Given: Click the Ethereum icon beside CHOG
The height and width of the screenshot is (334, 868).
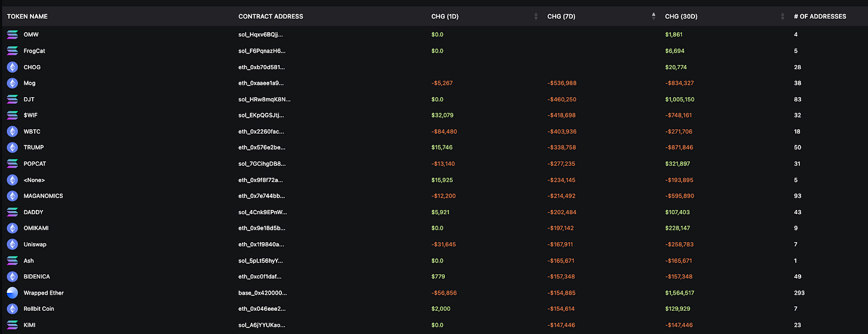Looking at the screenshot, I should pos(13,67).
